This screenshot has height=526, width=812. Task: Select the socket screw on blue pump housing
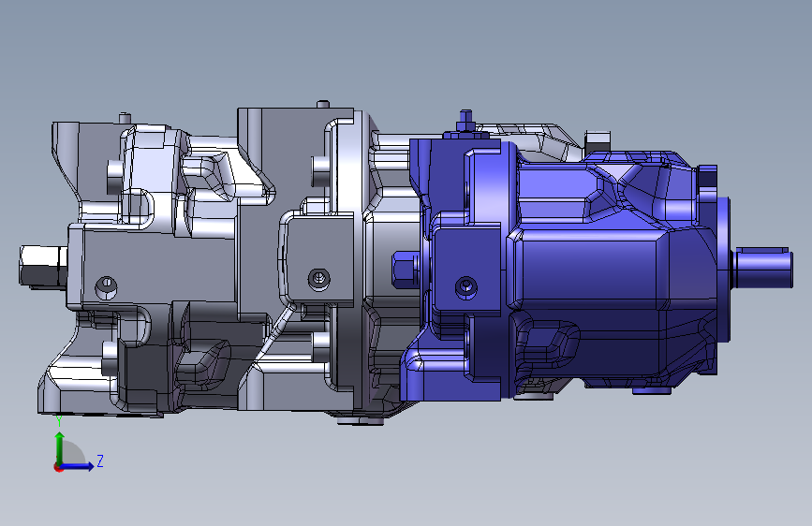[466, 286]
